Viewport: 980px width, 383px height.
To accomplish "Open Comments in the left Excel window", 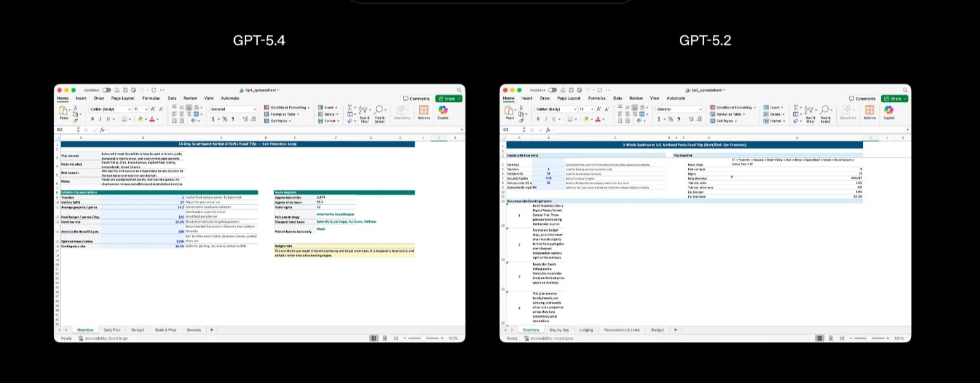I will point(417,99).
